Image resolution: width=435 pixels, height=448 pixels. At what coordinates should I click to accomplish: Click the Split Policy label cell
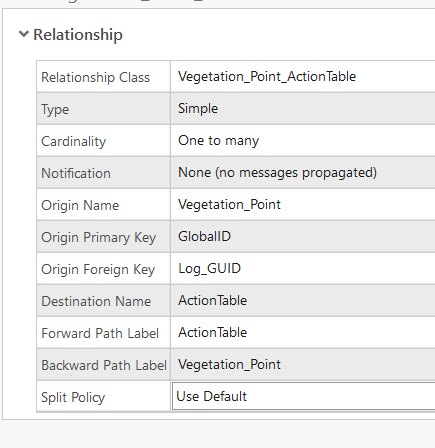pyautogui.click(x=103, y=397)
